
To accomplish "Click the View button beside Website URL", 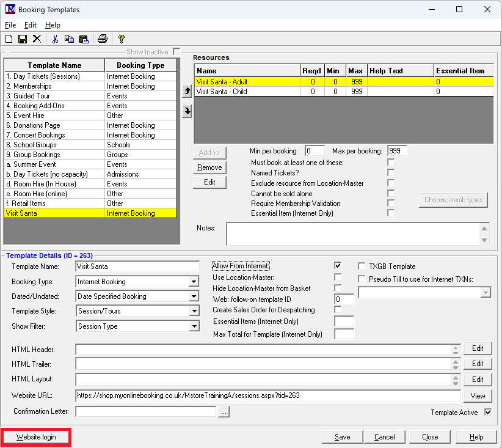I will pos(478,395).
